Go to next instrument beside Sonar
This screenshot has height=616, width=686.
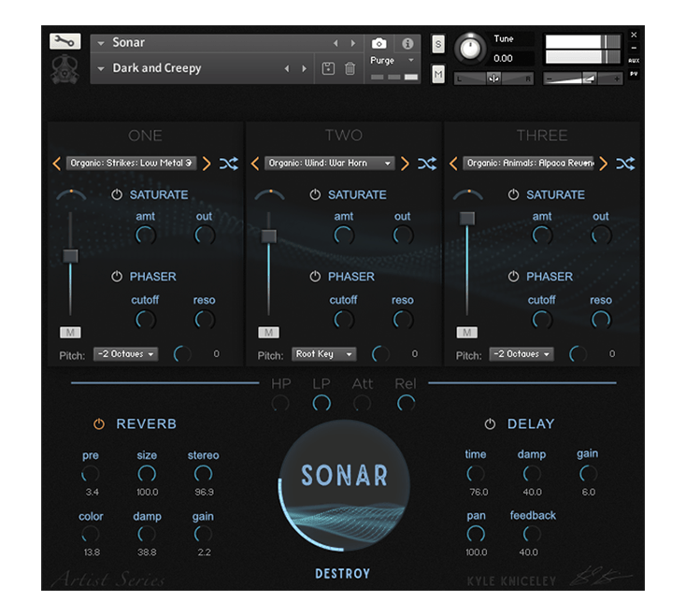tap(352, 43)
